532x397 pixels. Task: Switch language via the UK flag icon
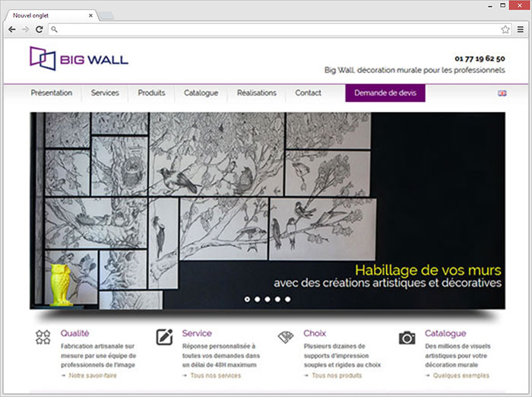pyautogui.click(x=502, y=93)
